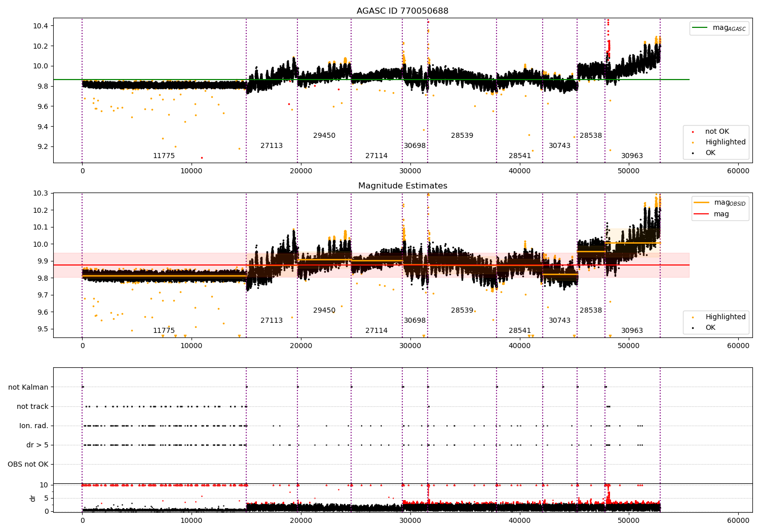Click obsid label 29450 in Magnitude Estimates plot
760x532 pixels.
point(324,311)
